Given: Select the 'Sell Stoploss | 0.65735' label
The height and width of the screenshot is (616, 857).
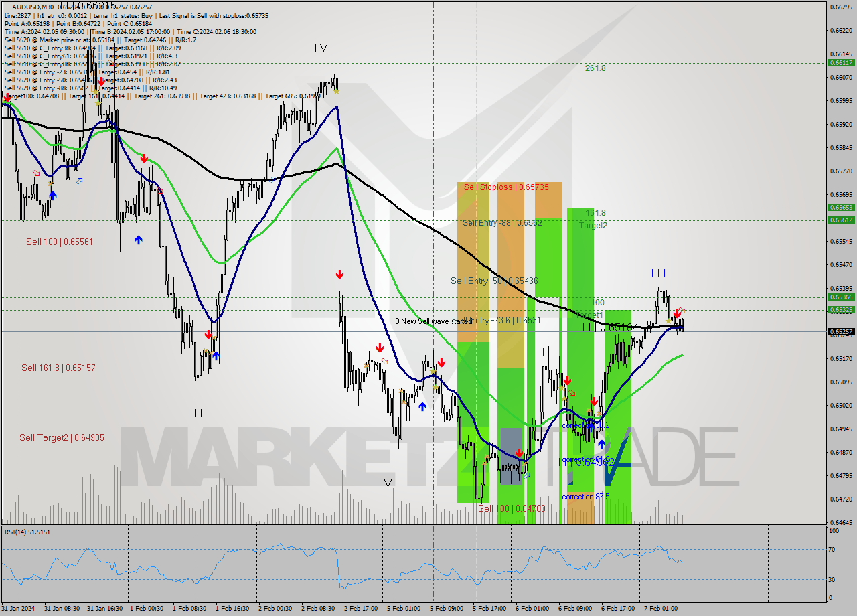Looking at the screenshot, I should [x=506, y=187].
